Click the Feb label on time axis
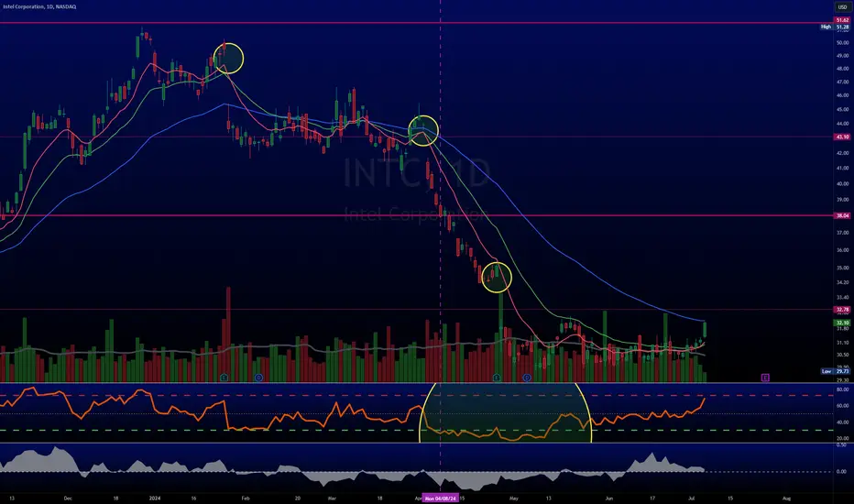 point(245,498)
